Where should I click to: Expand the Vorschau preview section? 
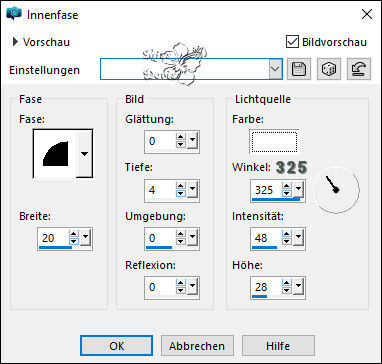click(x=15, y=42)
